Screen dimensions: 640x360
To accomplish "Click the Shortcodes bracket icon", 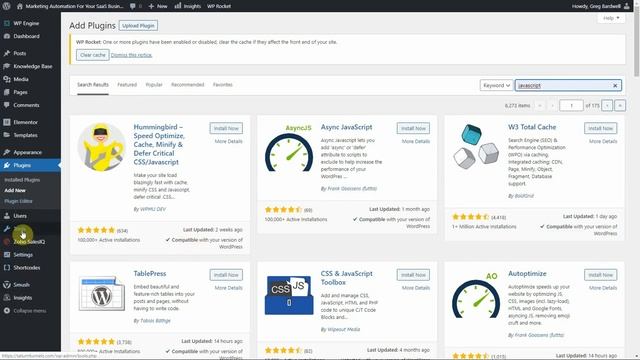I will point(7,268).
